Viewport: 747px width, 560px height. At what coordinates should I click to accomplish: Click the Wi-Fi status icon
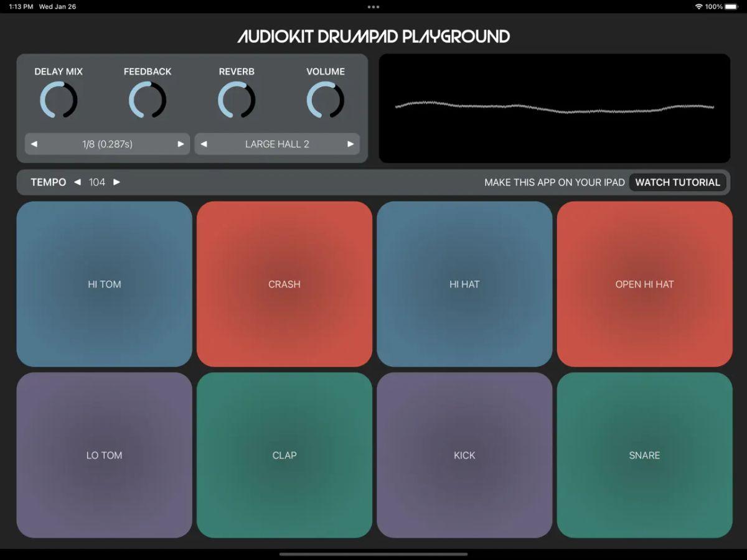[x=698, y=6]
